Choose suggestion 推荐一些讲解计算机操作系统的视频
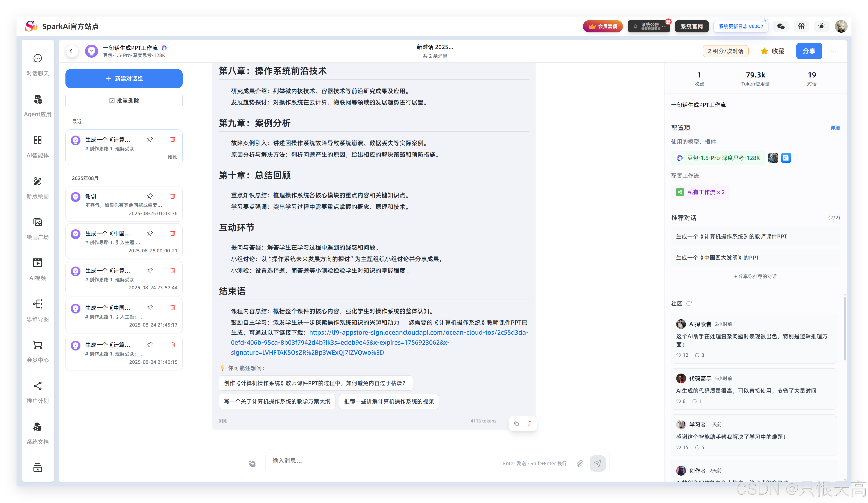Viewport: 868px width, 503px height. 389,401
